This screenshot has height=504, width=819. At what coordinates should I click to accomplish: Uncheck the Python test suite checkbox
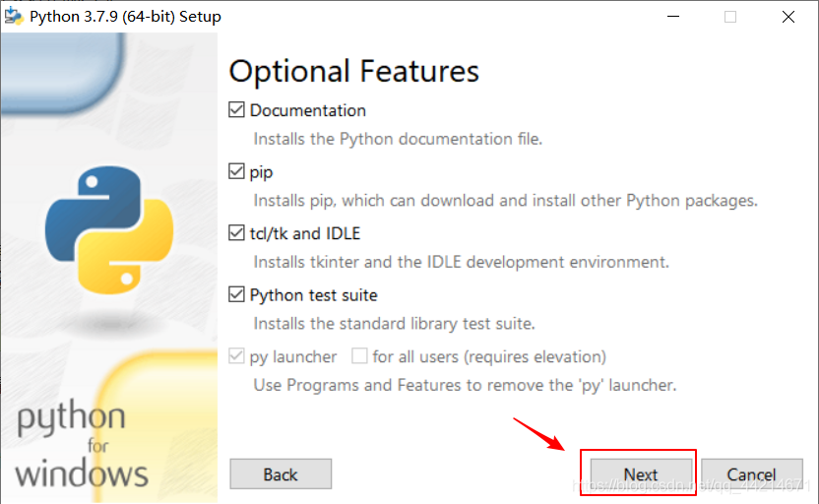(236, 294)
